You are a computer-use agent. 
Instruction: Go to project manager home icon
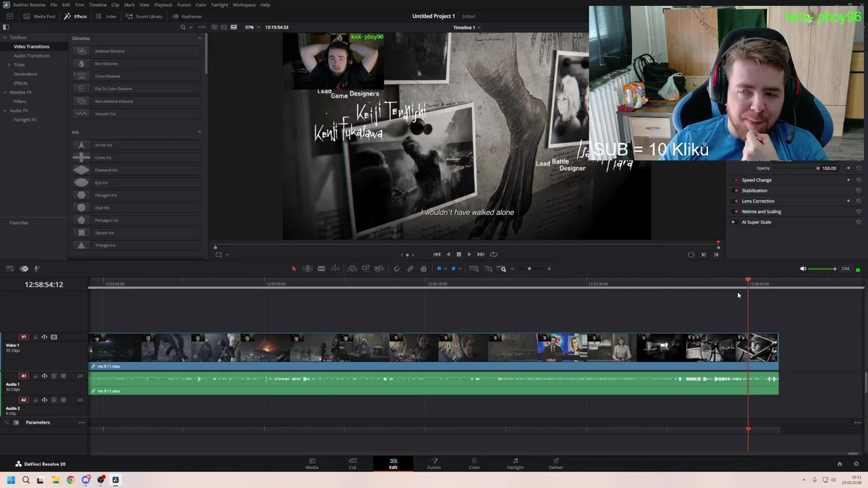[x=840, y=464]
